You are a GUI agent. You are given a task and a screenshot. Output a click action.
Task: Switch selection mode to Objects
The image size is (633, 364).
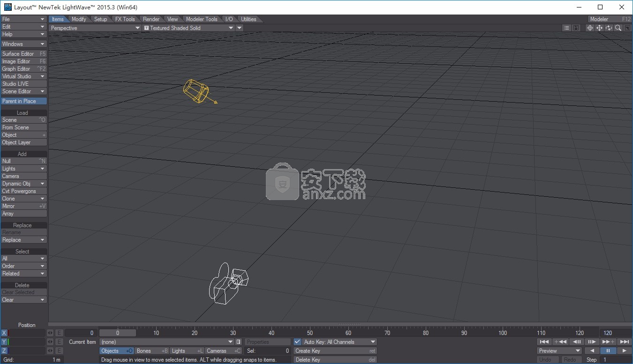tap(117, 351)
